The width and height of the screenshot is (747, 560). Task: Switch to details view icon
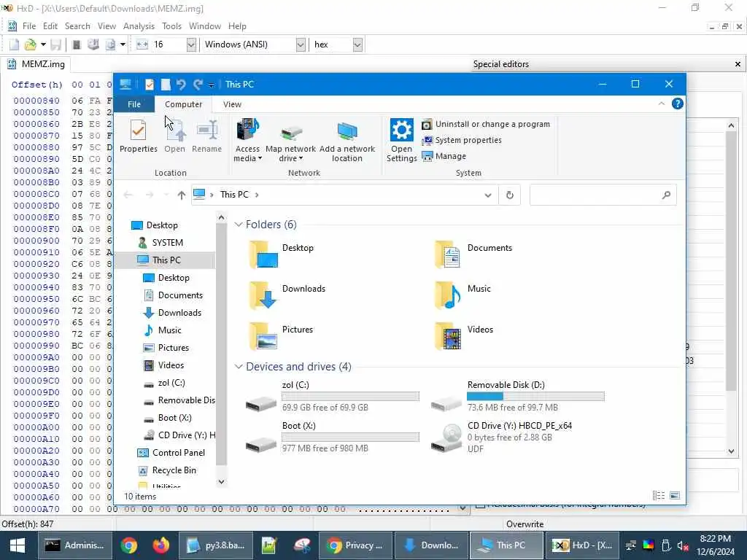(x=659, y=496)
